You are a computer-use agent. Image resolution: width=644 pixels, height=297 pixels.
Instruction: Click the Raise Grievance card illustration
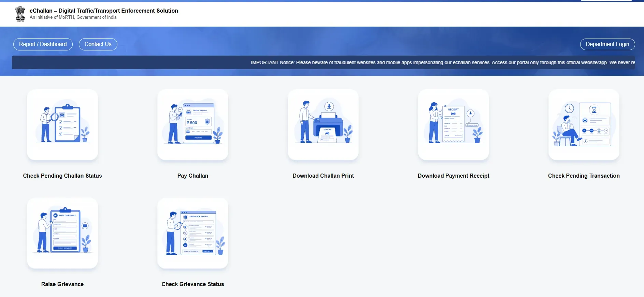coord(62,233)
